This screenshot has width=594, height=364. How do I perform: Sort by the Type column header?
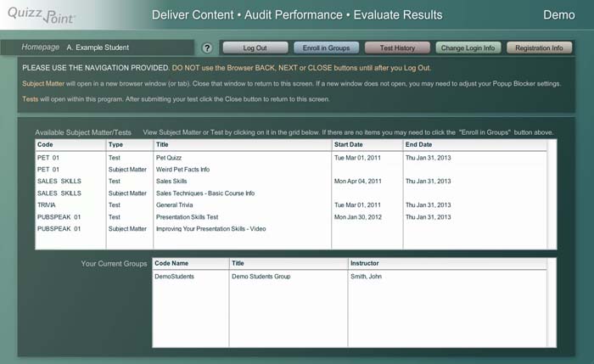[130, 145]
